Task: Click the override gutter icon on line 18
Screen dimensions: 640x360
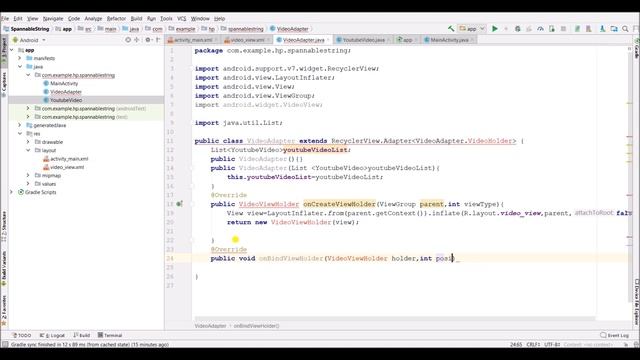Action: point(179,204)
